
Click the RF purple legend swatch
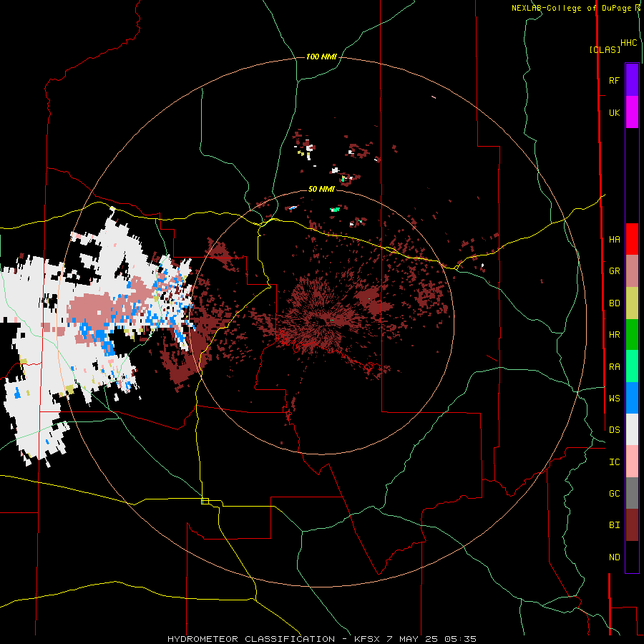tap(632, 79)
